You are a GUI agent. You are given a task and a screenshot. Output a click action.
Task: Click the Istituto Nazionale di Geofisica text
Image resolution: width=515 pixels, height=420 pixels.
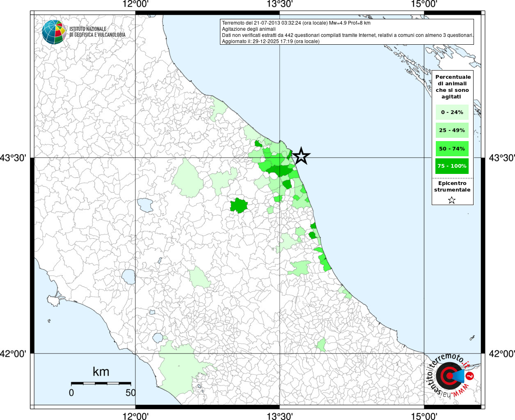tap(97, 32)
